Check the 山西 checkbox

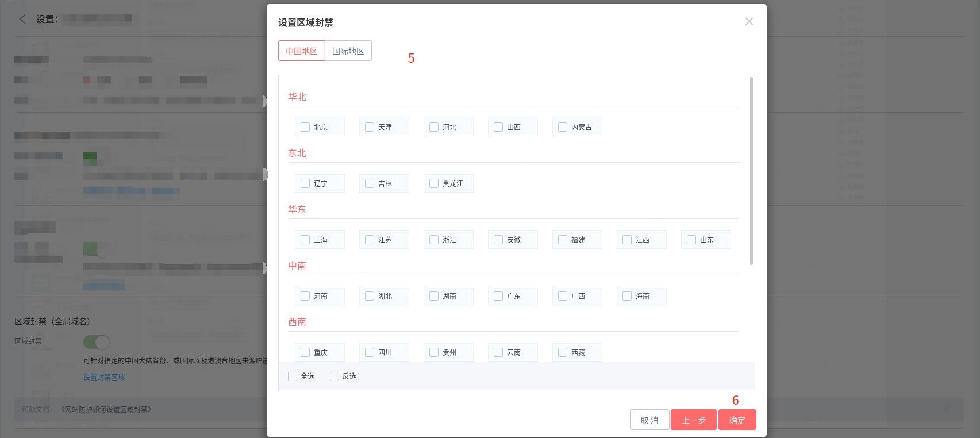498,127
